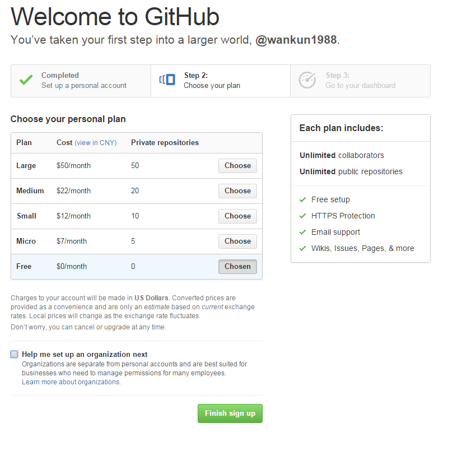Click the Each plan includes heading
The width and height of the screenshot is (476, 451).
pyautogui.click(x=342, y=128)
